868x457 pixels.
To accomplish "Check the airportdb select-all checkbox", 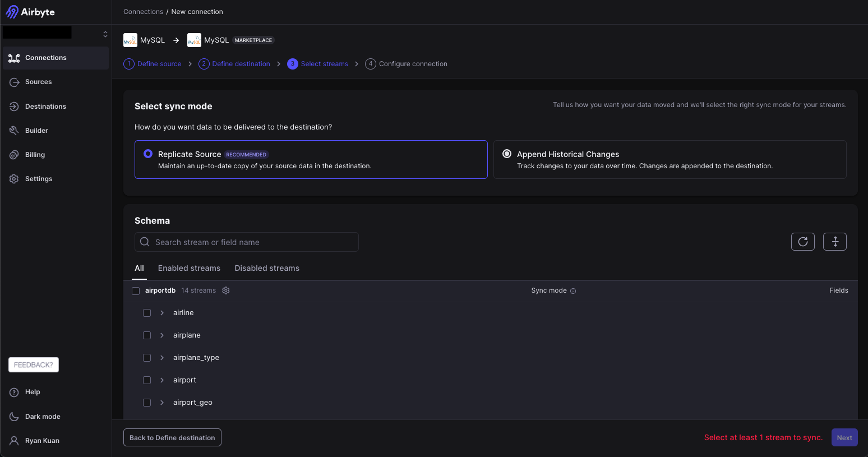I will (x=136, y=291).
